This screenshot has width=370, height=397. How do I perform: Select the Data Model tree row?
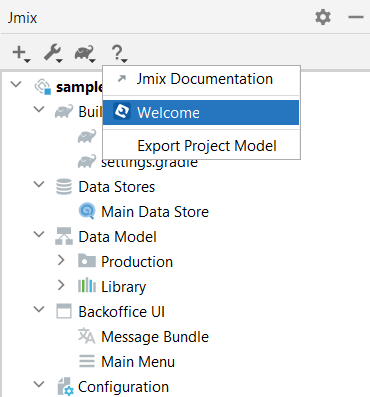pyautogui.click(x=117, y=237)
